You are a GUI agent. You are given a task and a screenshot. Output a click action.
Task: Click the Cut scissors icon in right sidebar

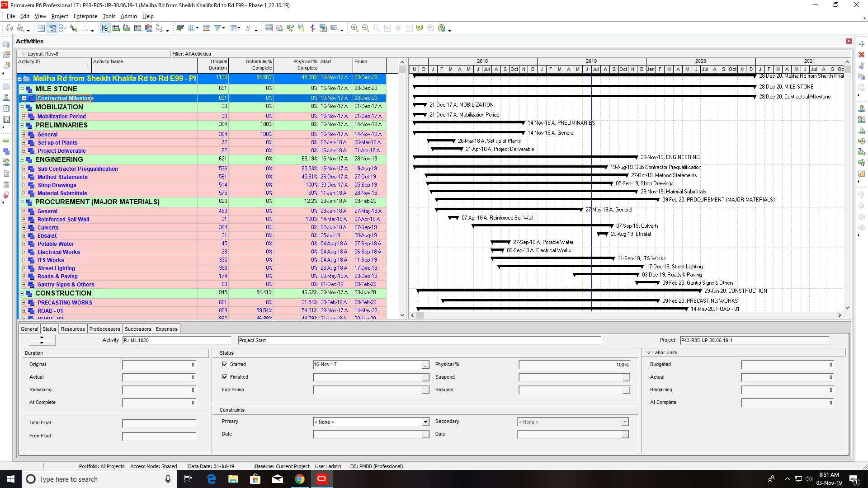tap(862, 66)
